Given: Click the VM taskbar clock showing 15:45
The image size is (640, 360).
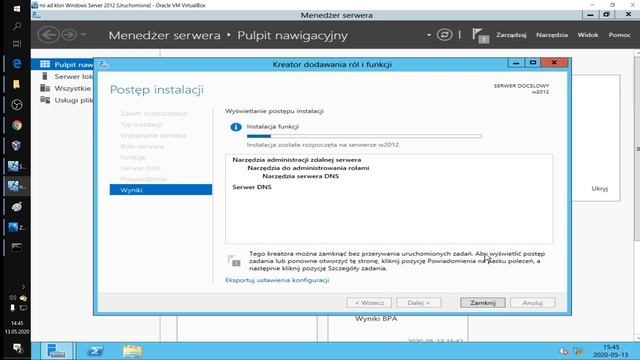Looking at the screenshot, I should (x=611, y=351).
